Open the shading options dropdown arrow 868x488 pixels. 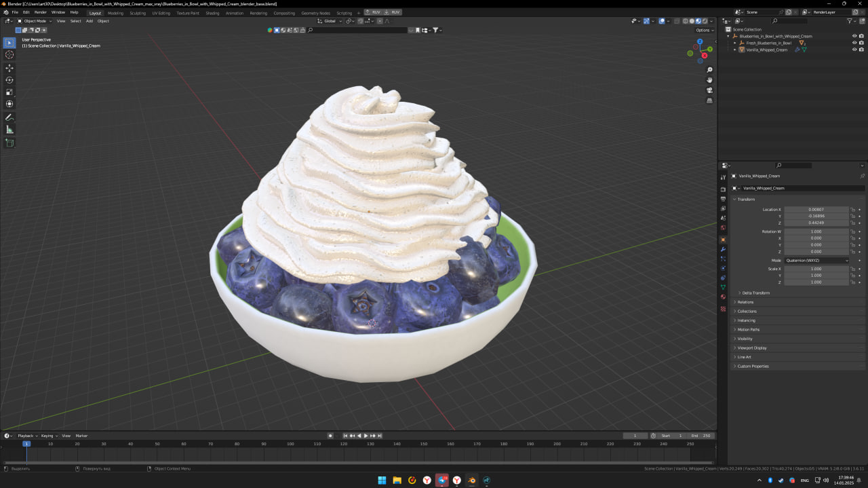click(712, 21)
